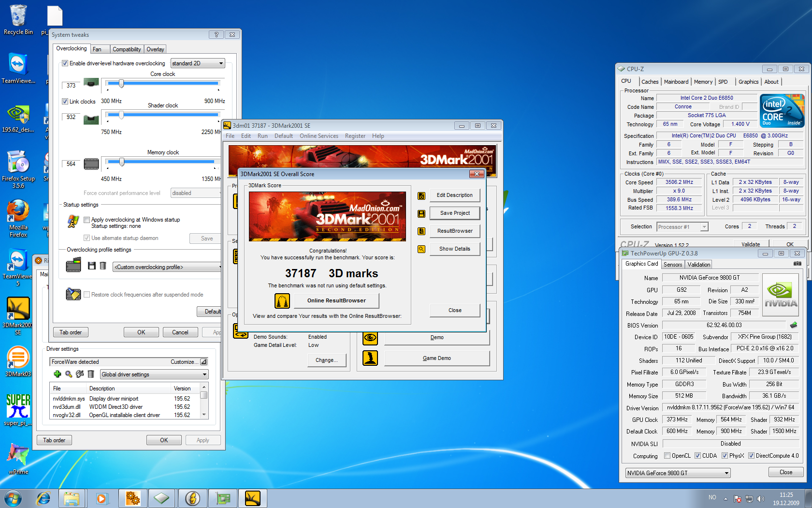This screenshot has height=508, width=812.
Task: Click the broom icon by restore clock frequencies
Action: point(73,294)
